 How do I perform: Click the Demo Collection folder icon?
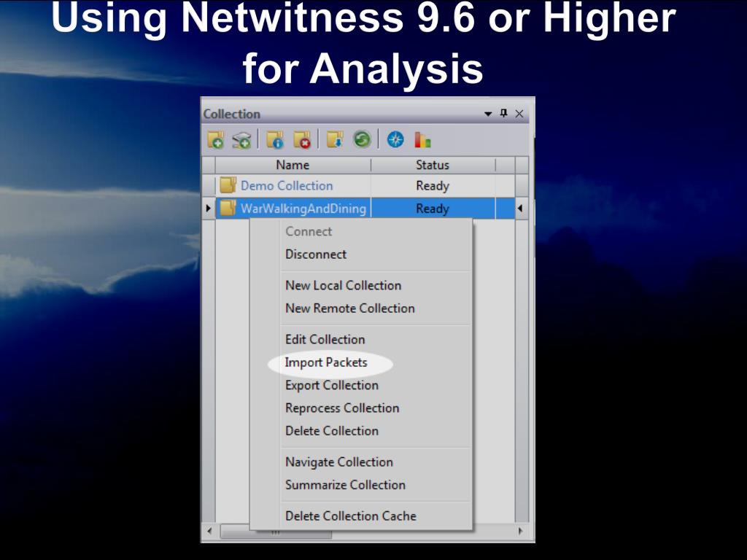click(228, 185)
